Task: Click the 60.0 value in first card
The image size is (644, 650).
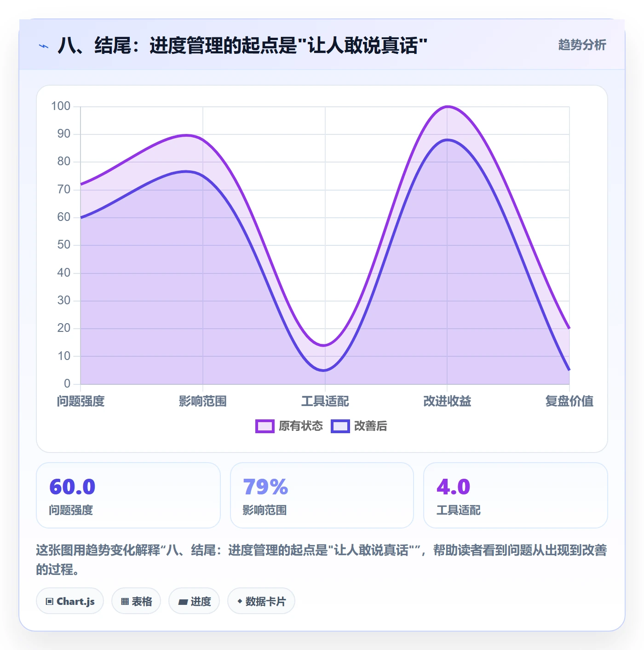Action: click(x=72, y=487)
